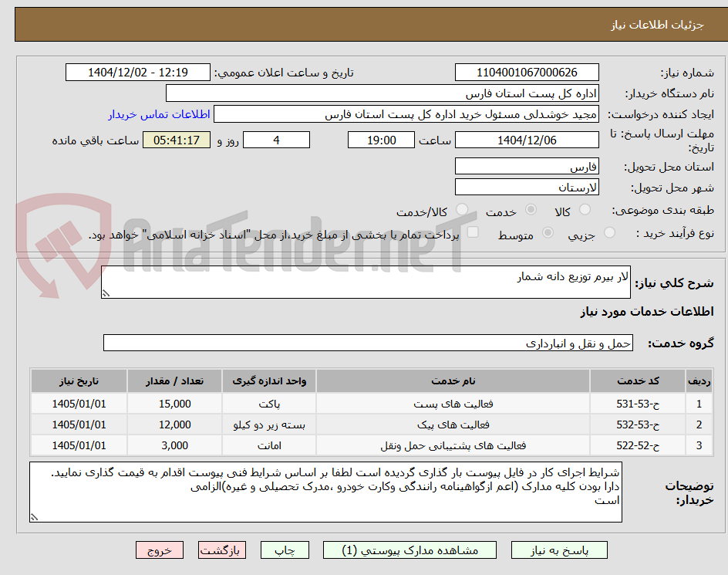Screen dimensions: 728x575
Task: Click فعالیت های پشتیبانی حمل ونقل cell
Action: point(453,446)
